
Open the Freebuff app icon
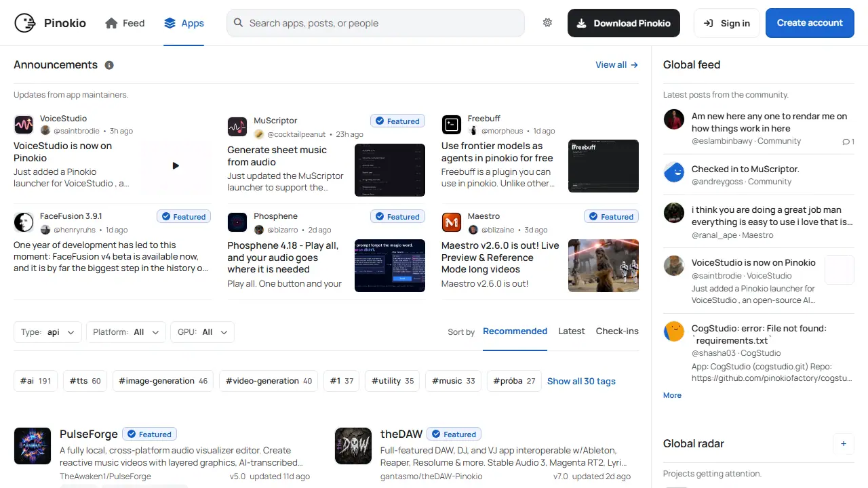point(452,125)
